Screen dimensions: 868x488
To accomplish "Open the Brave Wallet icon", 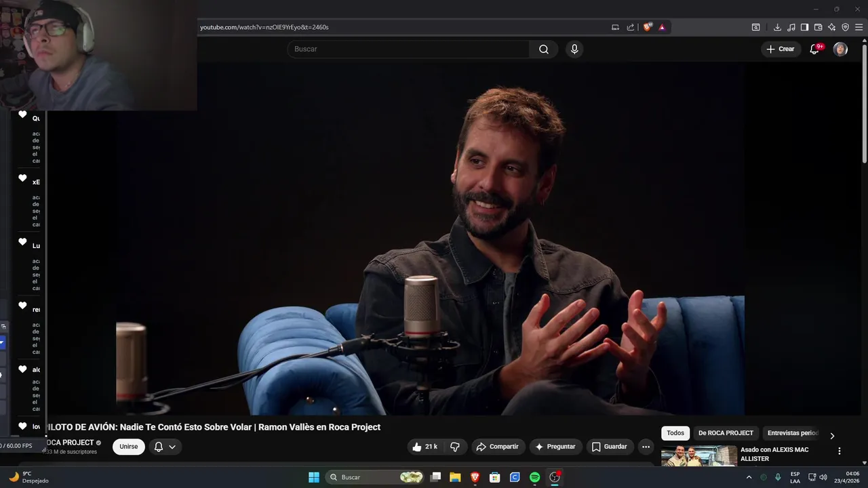I will pos(818,27).
